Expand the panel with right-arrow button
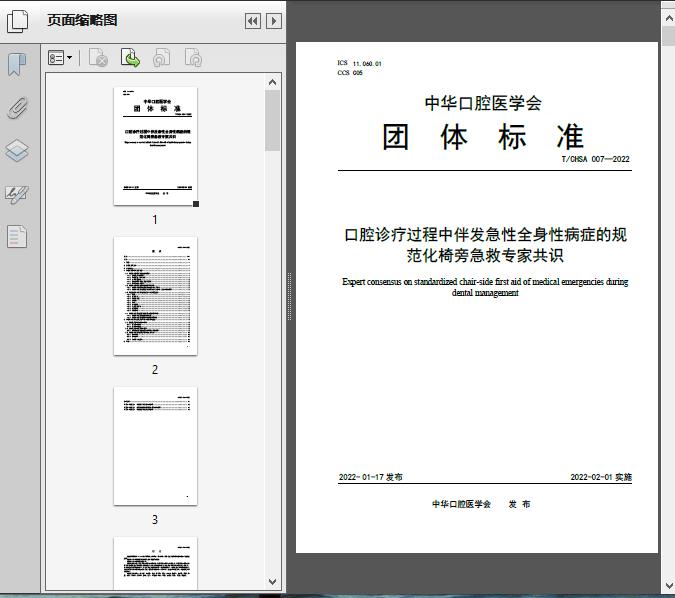The image size is (675, 598). coord(272,21)
